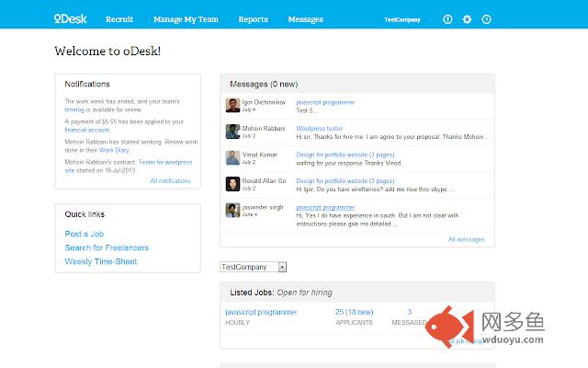Click the name Igor Ovchinnikov
588x368 pixels.
pos(264,102)
